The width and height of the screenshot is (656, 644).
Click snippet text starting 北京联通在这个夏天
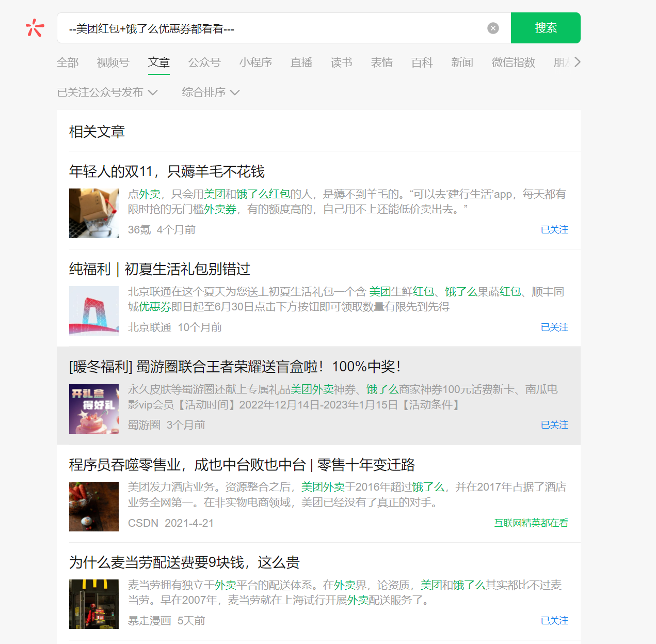[x=346, y=299]
